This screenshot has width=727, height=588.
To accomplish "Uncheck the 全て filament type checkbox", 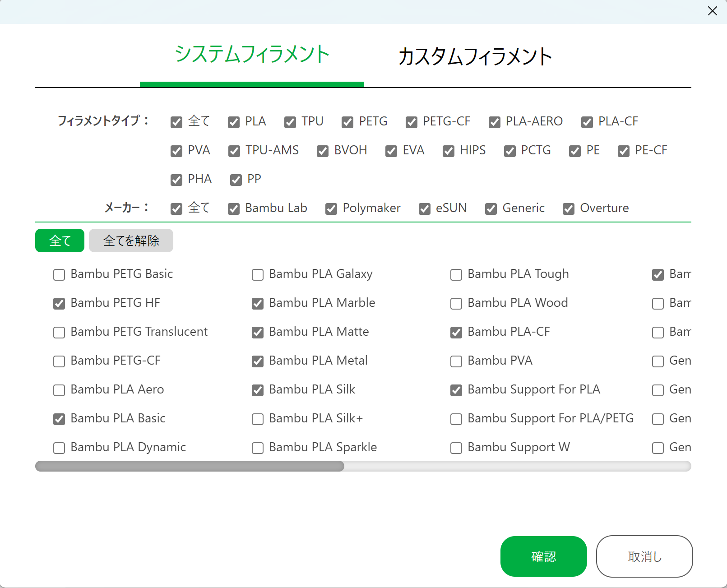I will pyautogui.click(x=176, y=122).
